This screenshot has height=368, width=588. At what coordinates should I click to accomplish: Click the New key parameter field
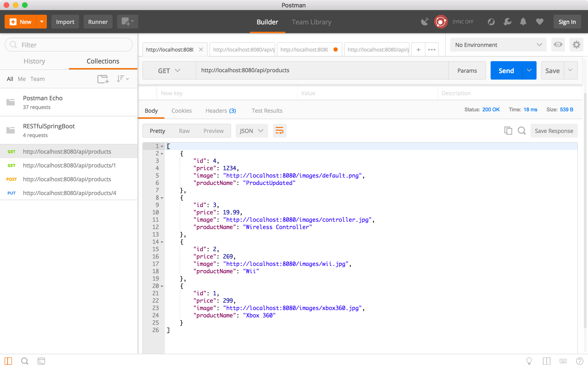[x=227, y=93]
